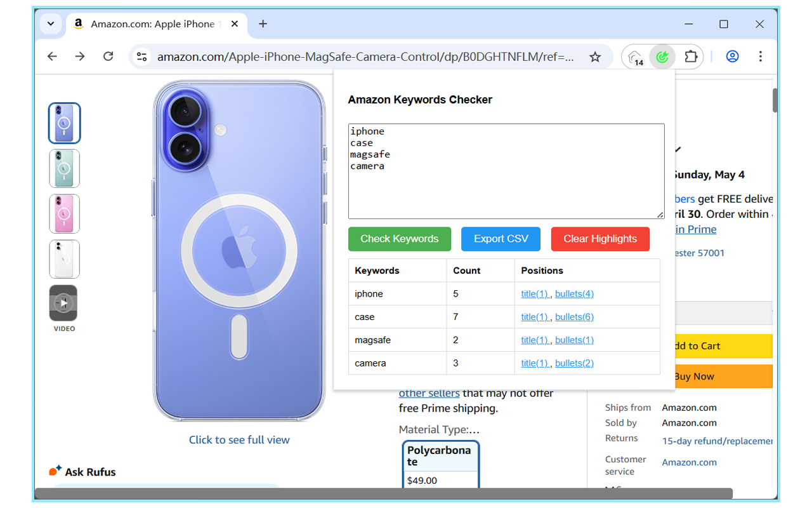
Task: Open title(1) link in iphone row
Action: pyautogui.click(x=535, y=294)
